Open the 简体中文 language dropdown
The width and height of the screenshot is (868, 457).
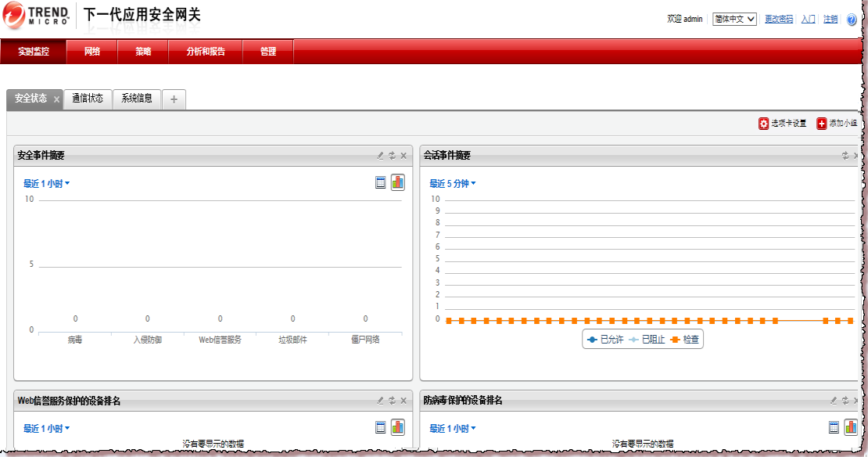[734, 19]
